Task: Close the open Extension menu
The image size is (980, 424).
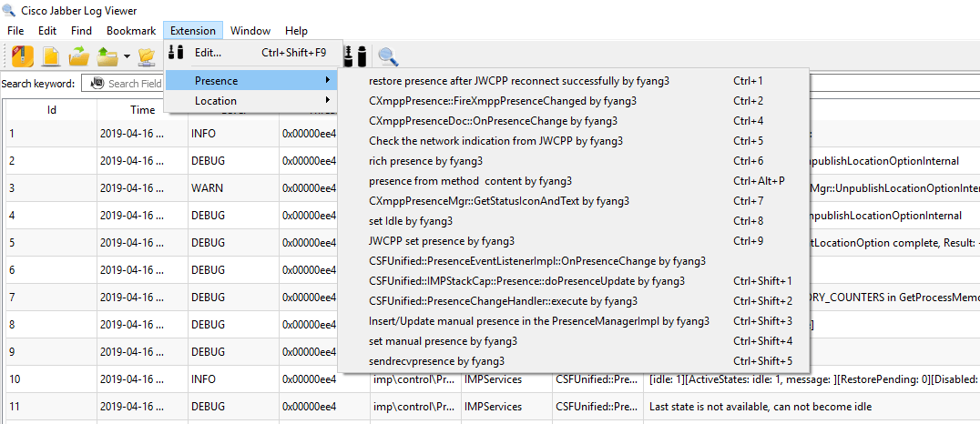Action: pyautogui.click(x=193, y=31)
